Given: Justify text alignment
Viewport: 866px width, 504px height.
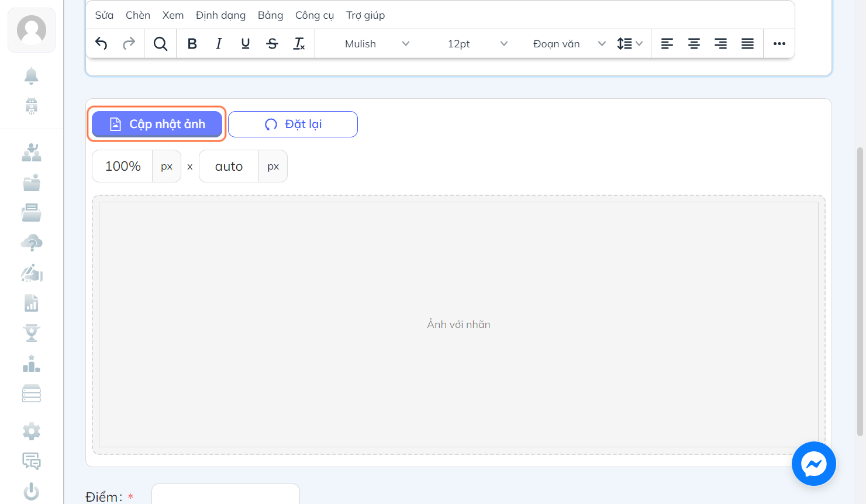Looking at the screenshot, I should click(748, 43).
